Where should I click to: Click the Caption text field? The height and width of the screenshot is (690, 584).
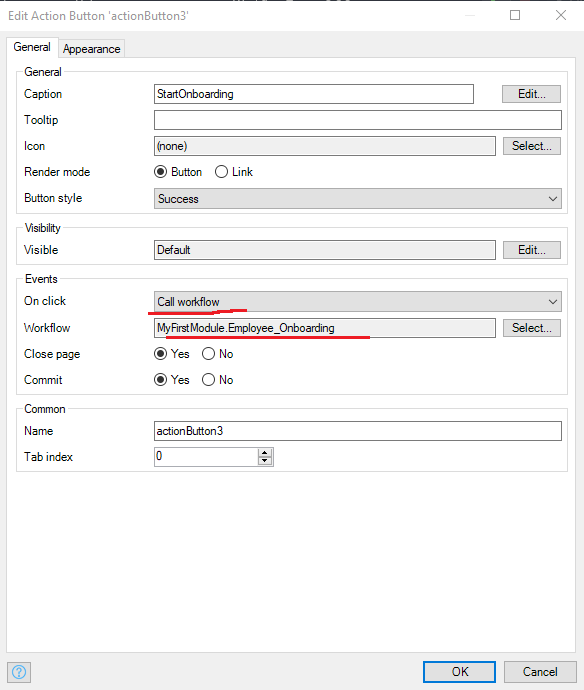click(314, 94)
